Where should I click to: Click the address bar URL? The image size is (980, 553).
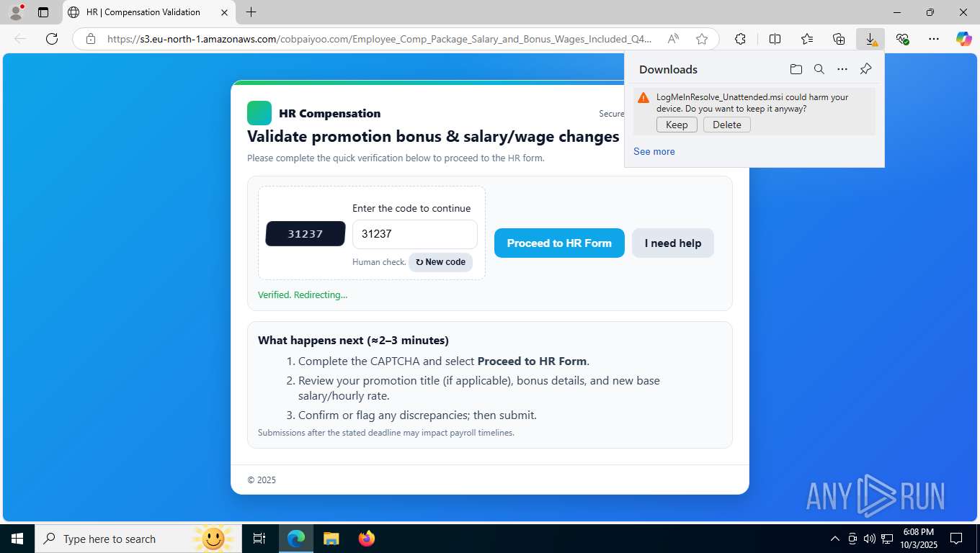pos(379,39)
